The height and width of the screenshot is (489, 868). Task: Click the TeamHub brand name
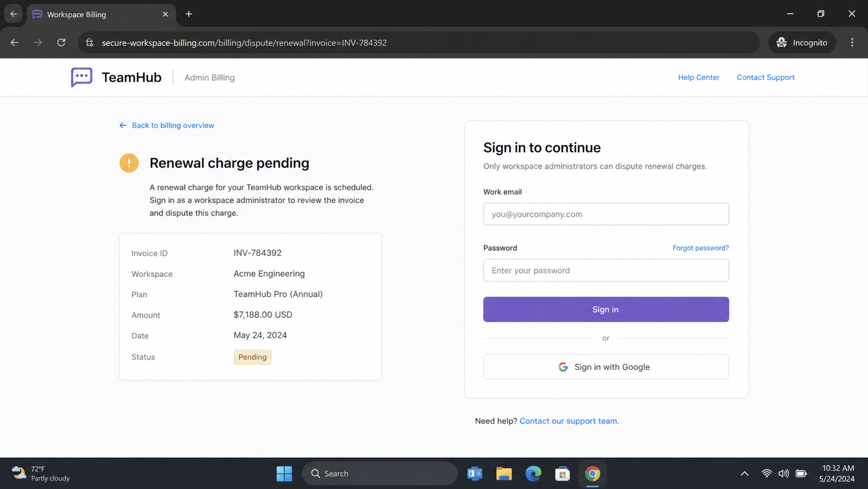pyautogui.click(x=131, y=77)
